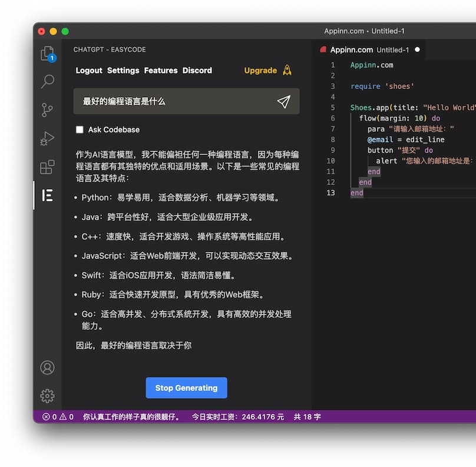Click the 共 18 字 word count entry

coord(307,416)
